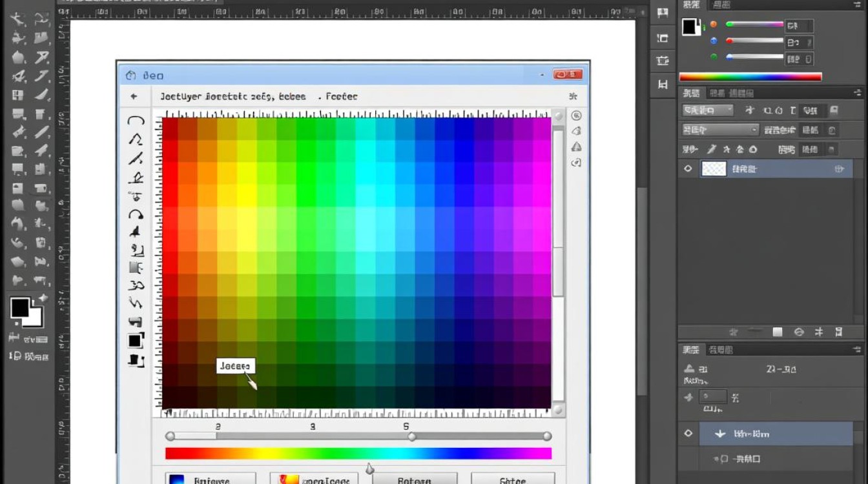Toggle the orange channel indicator beside the first color slider
The image size is (868, 484).
click(714, 25)
